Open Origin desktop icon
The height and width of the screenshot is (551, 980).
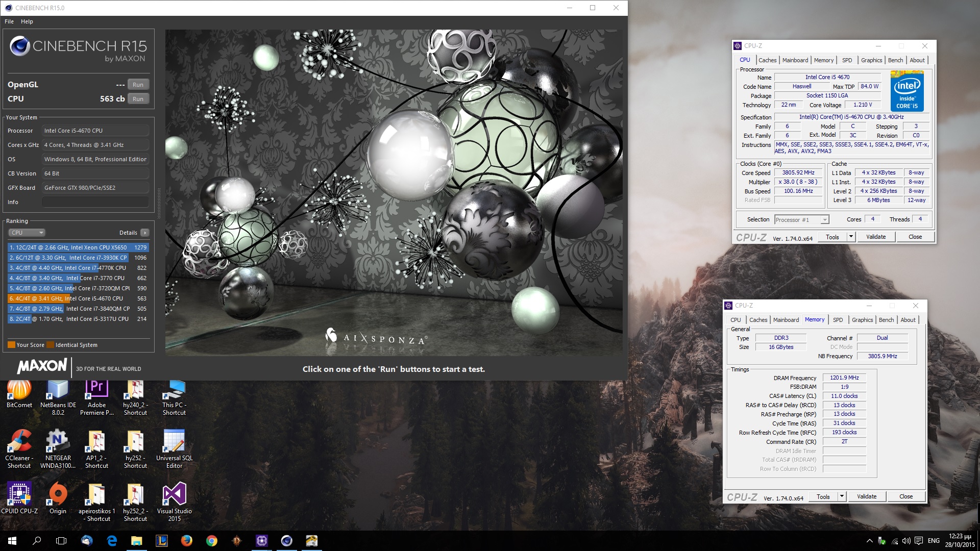(x=58, y=498)
